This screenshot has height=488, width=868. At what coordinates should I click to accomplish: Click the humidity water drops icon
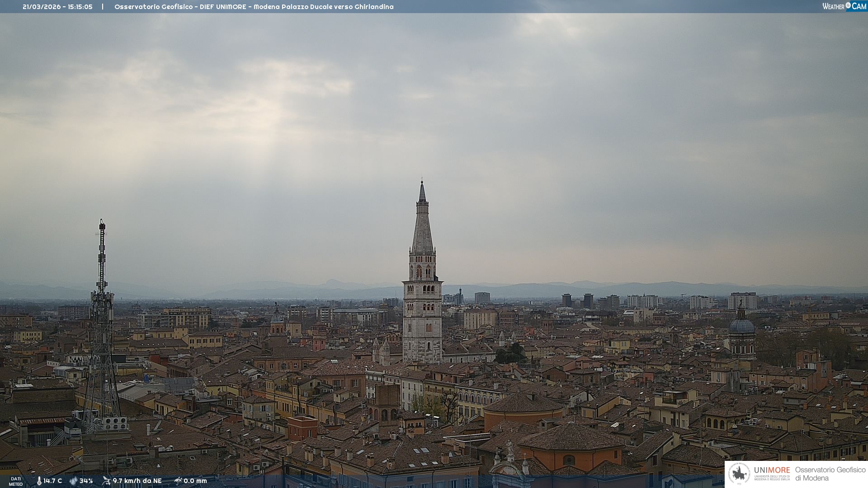tap(73, 481)
